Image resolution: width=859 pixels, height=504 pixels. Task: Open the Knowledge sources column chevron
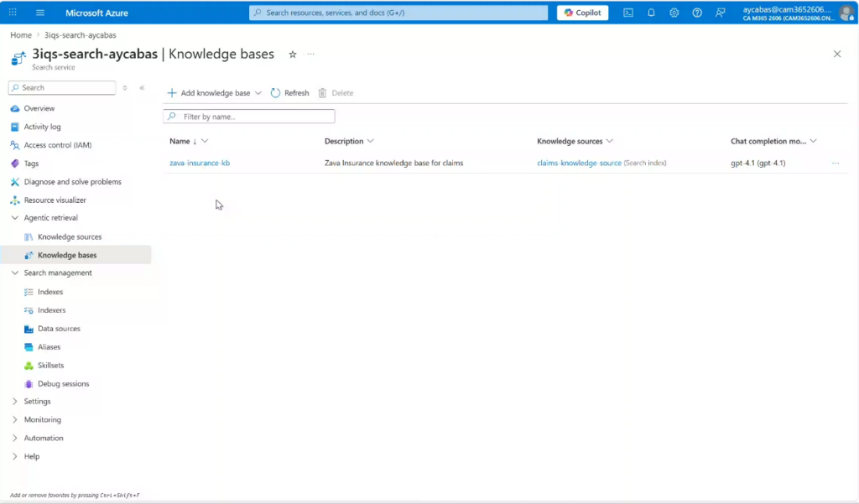tap(609, 141)
